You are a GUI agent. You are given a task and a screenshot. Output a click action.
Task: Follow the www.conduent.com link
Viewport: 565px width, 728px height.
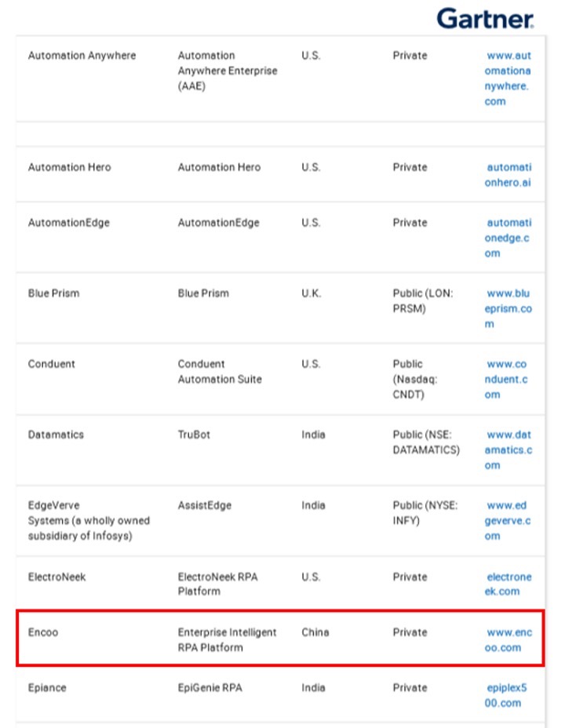(x=508, y=379)
